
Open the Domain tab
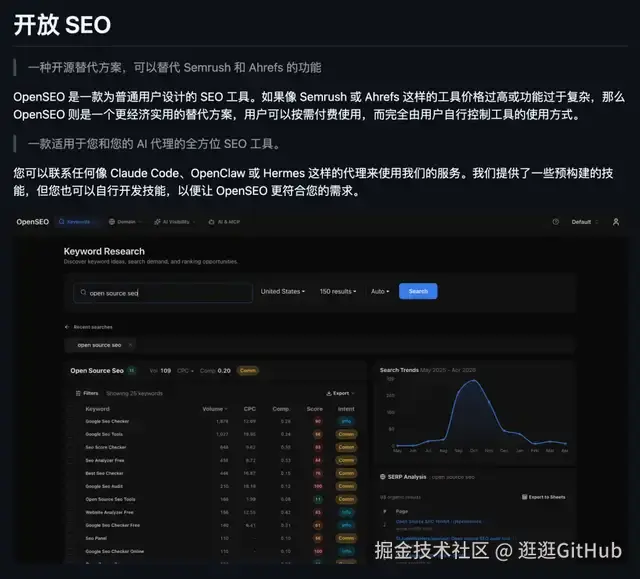(x=124, y=222)
